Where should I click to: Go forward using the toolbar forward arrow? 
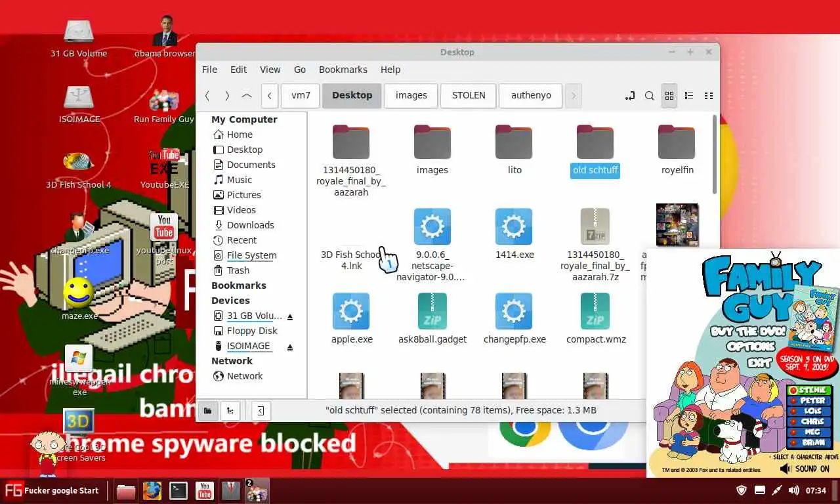[x=227, y=95]
